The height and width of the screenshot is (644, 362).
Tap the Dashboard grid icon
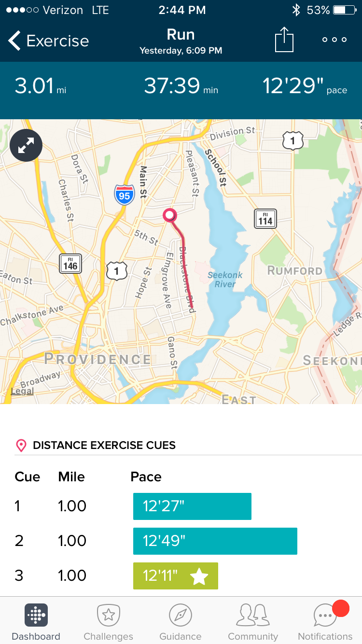(36, 615)
